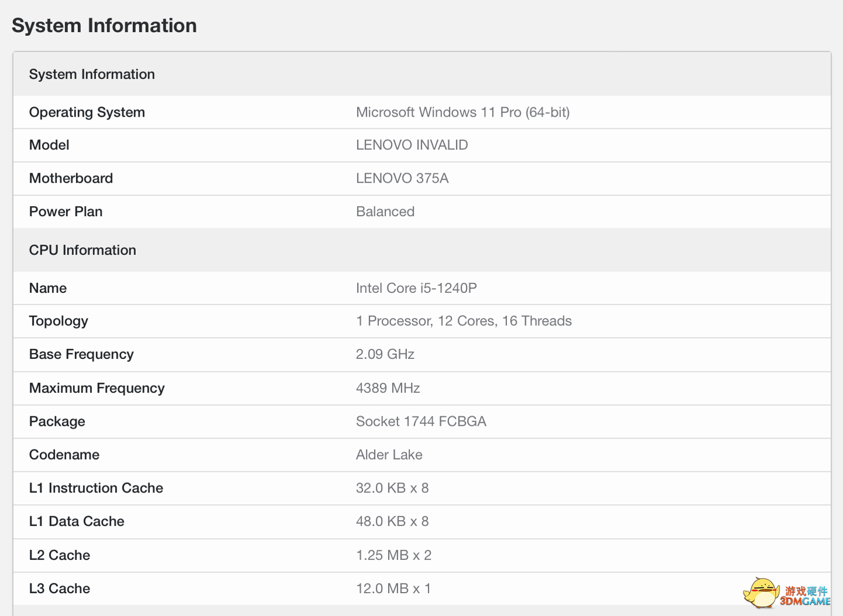Click the Power Plan label
Viewport: 843px width, 616px height.
[x=66, y=212]
